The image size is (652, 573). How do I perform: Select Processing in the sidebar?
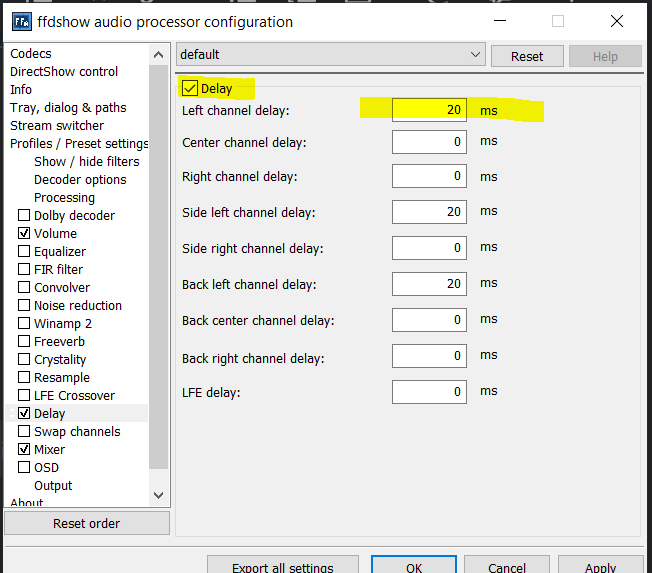tap(64, 198)
